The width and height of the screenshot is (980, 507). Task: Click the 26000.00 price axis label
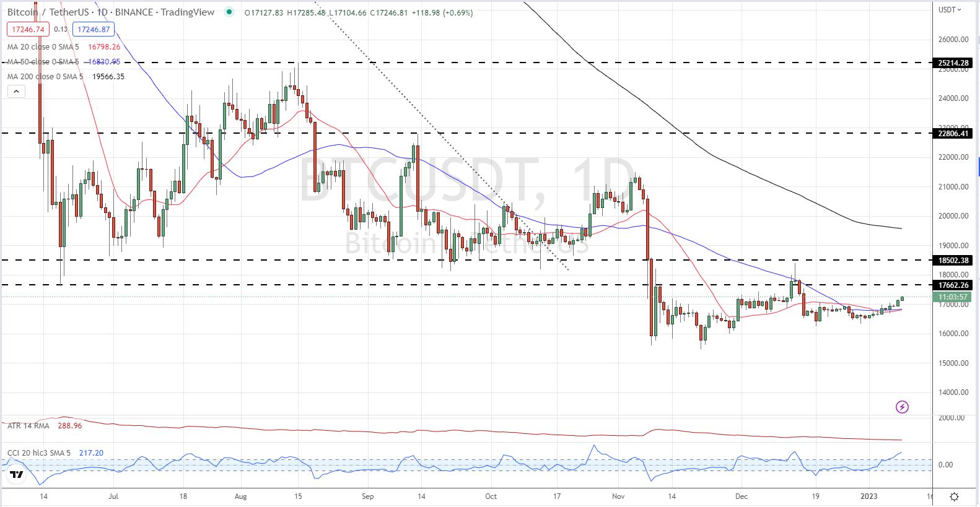pos(953,40)
